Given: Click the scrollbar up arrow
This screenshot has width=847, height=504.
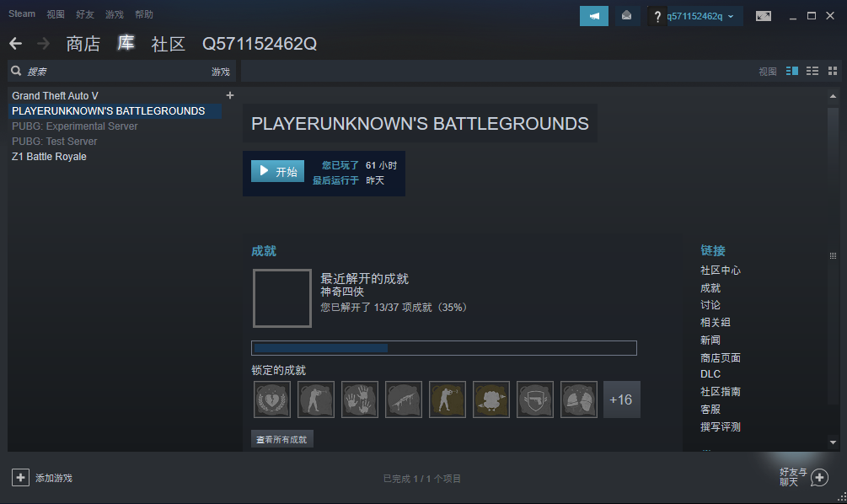Looking at the screenshot, I should coord(833,96).
